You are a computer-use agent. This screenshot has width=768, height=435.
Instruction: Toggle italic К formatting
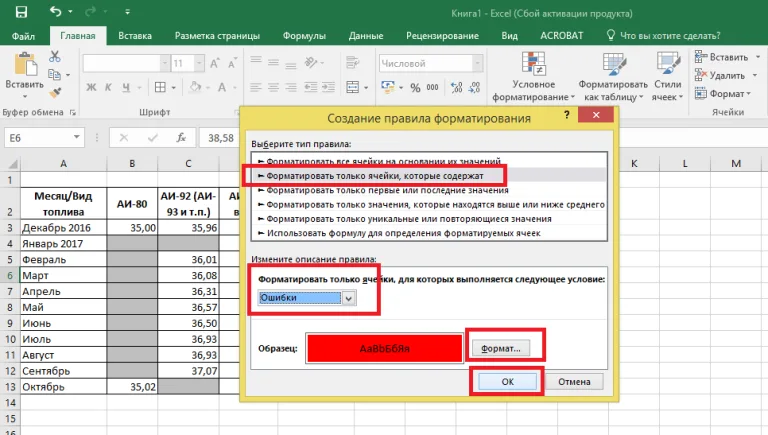(x=108, y=87)
